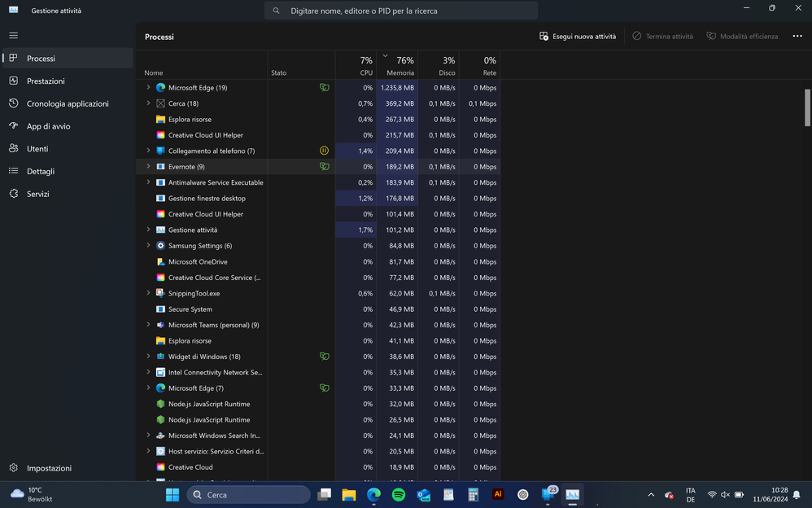This screenshot has width=812, height=508.
Task: Open Impostazioni at the bottom of the sidebar
Action: click(x=68, y=468)
